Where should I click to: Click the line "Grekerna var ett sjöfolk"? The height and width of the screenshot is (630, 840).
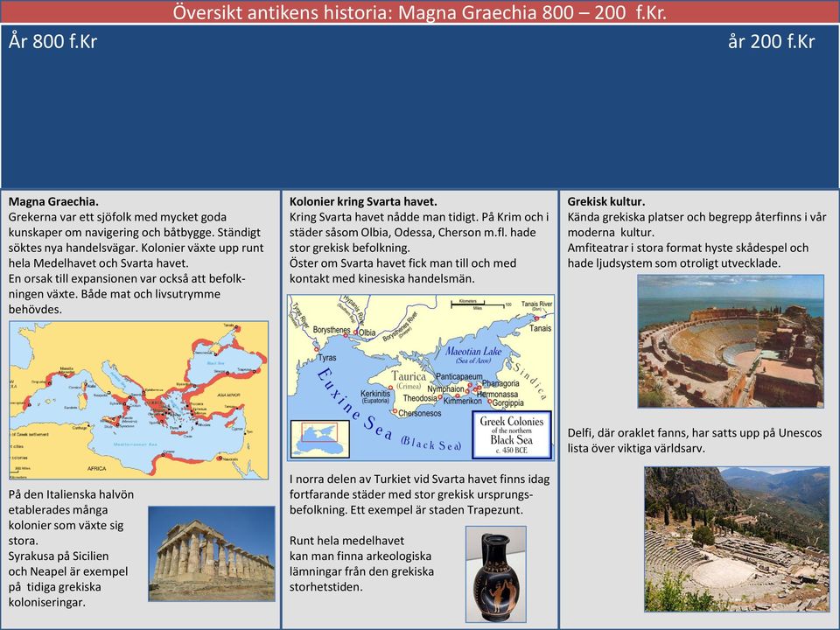pyautogui.click(x=117, y=218)
